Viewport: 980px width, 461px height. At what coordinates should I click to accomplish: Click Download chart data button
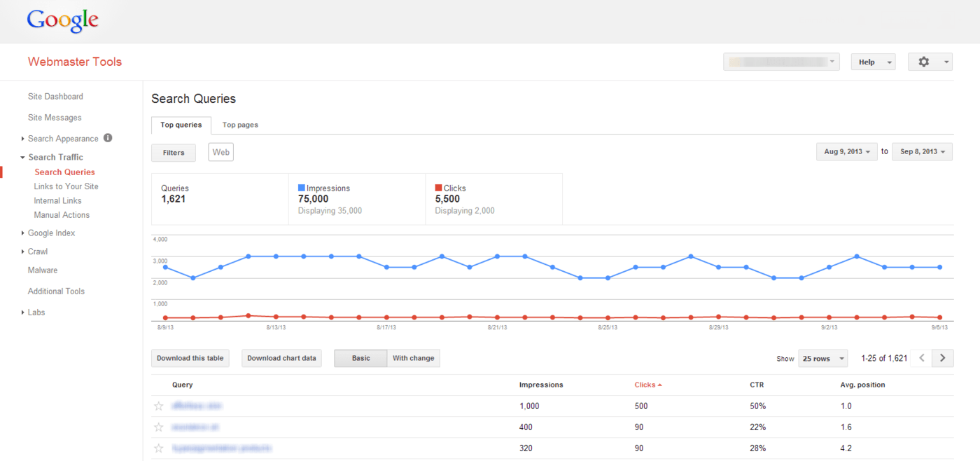click(x=281, y=358)
